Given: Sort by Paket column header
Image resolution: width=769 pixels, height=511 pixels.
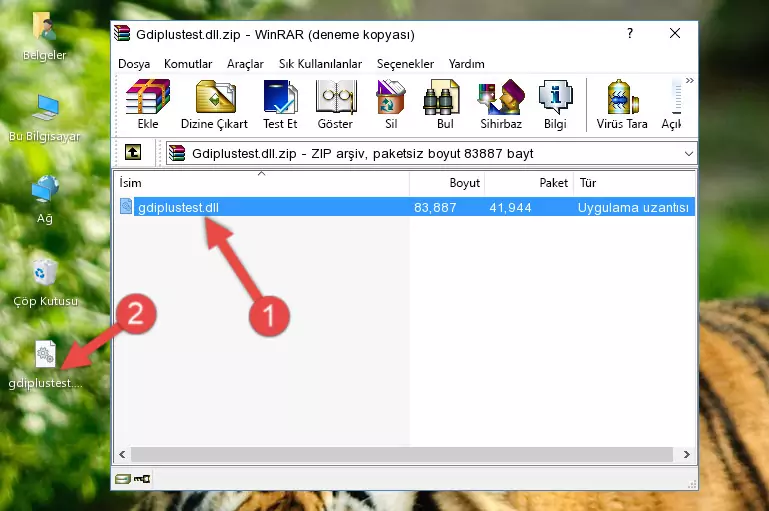Looking at the screenshot, I should click(x=529, y=183).
